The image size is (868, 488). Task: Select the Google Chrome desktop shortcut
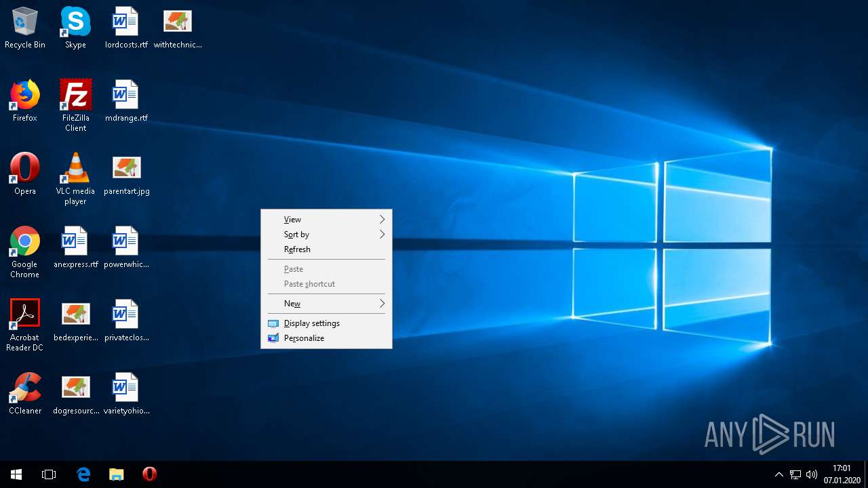pos(25,252)
